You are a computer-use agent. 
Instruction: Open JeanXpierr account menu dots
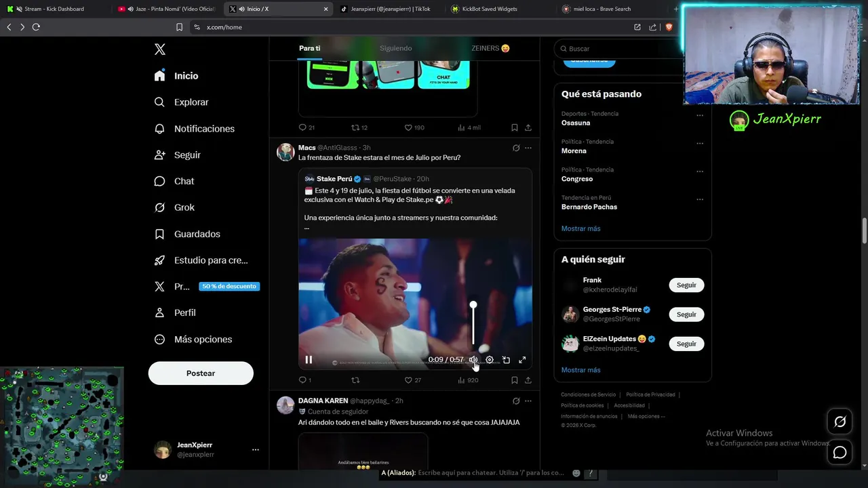(256, 450)
